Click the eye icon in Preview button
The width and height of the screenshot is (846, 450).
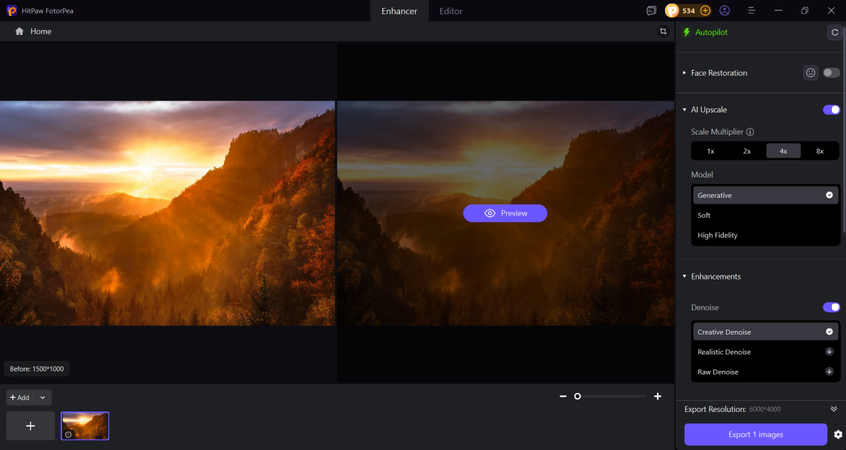point(490,213)
